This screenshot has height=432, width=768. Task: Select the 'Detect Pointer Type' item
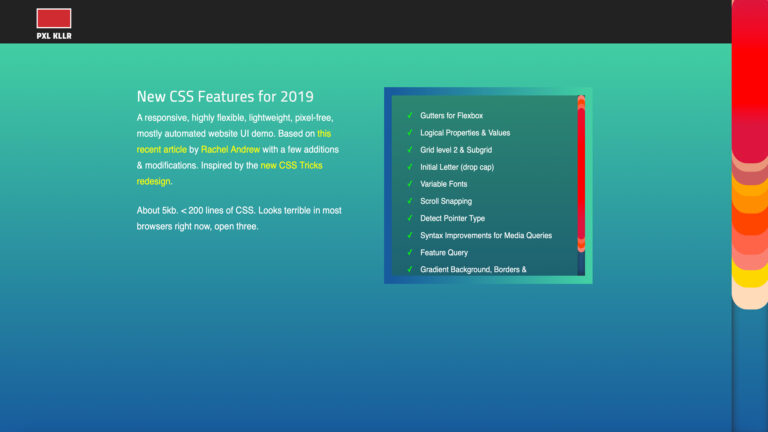click(x=453, y=218)
